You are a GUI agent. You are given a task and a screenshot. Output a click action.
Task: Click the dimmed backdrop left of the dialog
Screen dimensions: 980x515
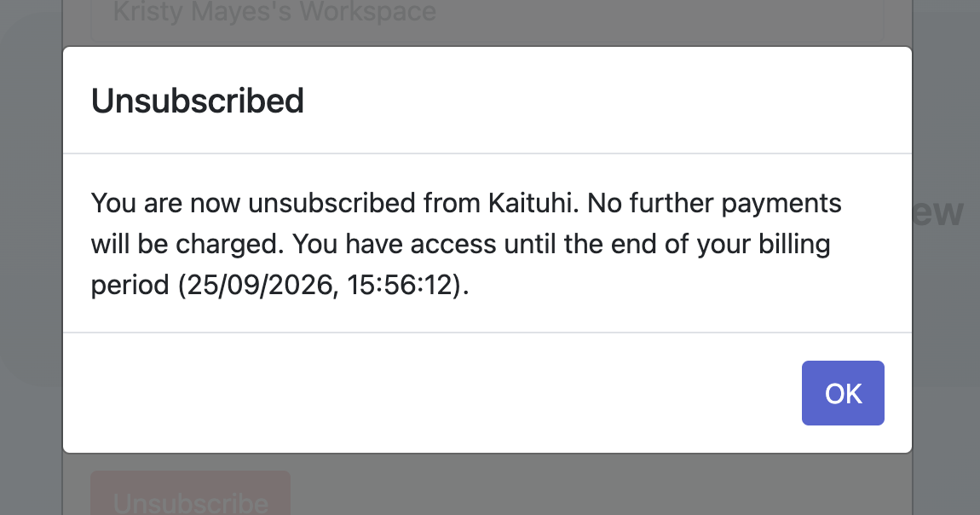tap(32, 250)
